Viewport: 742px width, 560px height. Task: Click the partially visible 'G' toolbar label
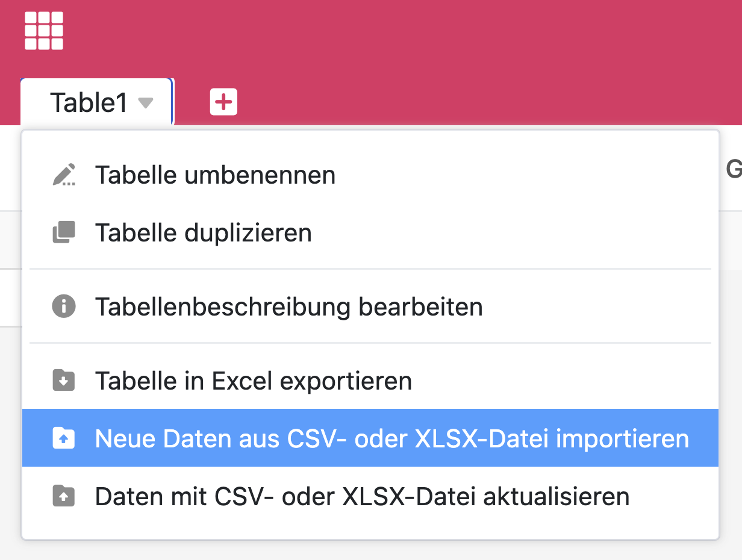(734, 170)
